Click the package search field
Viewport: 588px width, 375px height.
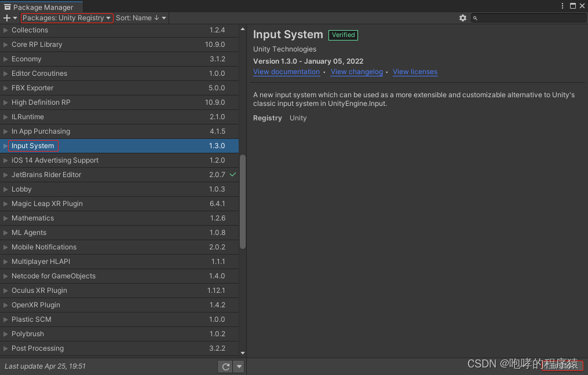pos(529,18)
